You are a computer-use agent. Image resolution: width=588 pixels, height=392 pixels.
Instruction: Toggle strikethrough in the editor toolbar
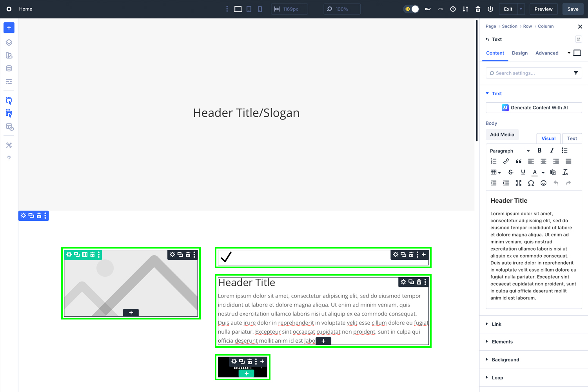click(x=510, y=172)
